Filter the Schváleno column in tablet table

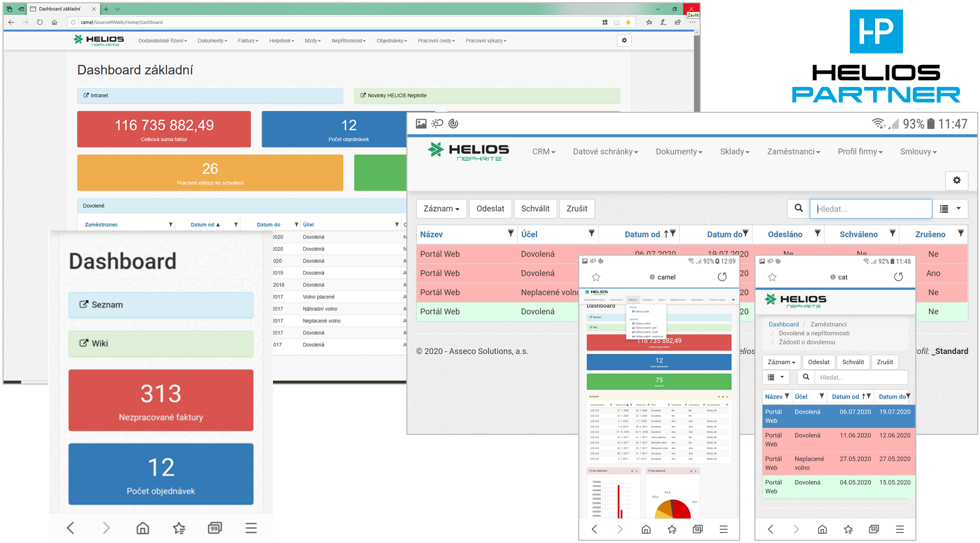pos(892,233)
